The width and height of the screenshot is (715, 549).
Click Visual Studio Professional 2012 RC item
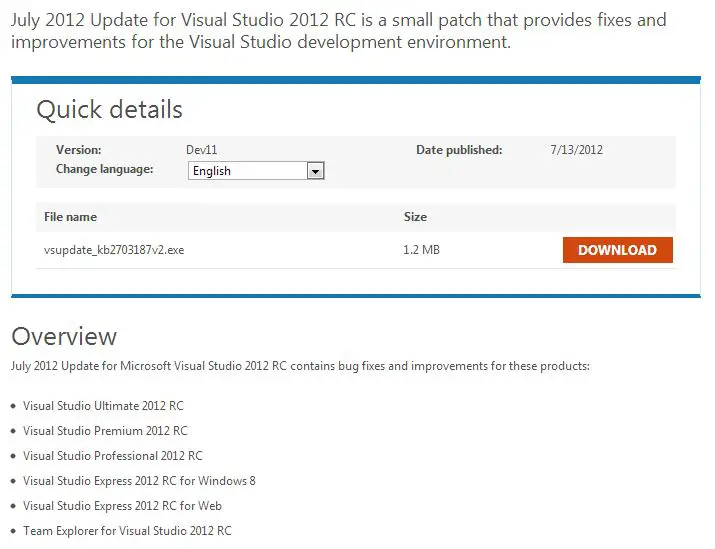[113, 456]
